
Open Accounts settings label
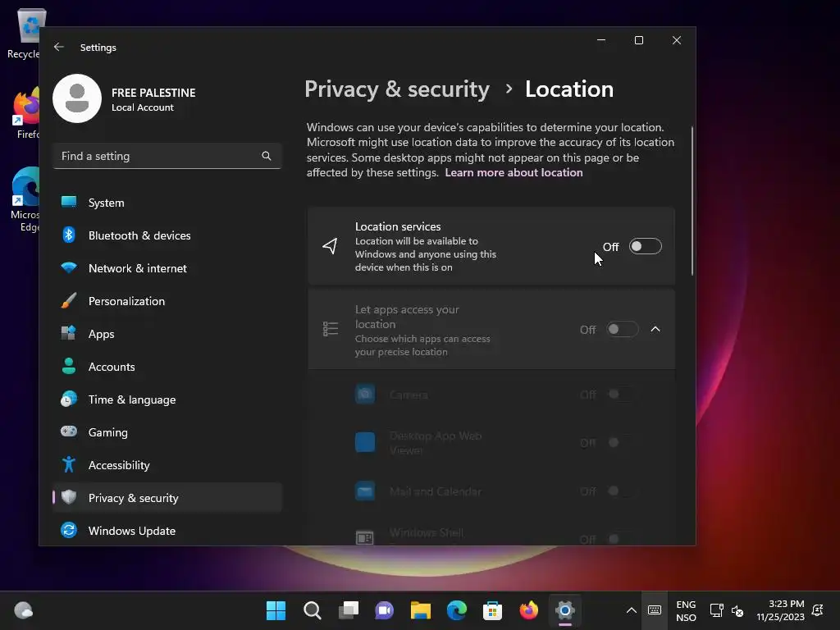112,367
